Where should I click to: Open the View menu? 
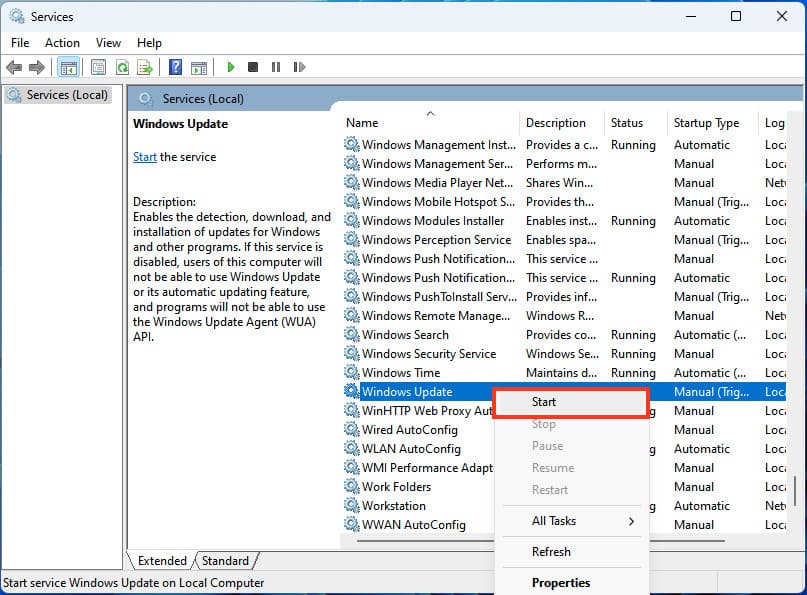[x=108, y=43]
